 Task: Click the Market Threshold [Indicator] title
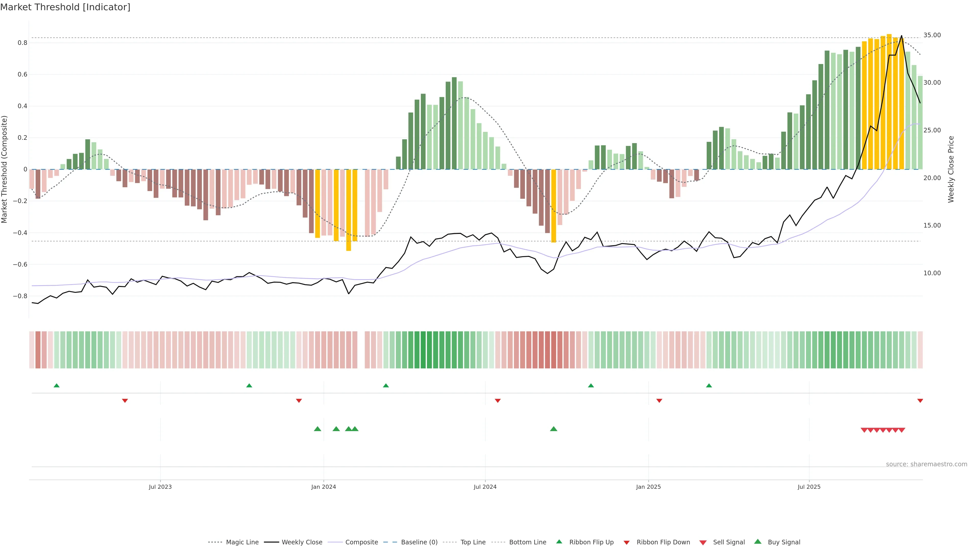click(65, 7)
